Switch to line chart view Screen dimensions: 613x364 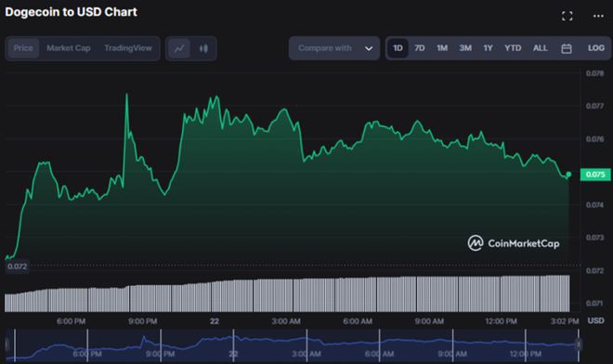point(179,48)
